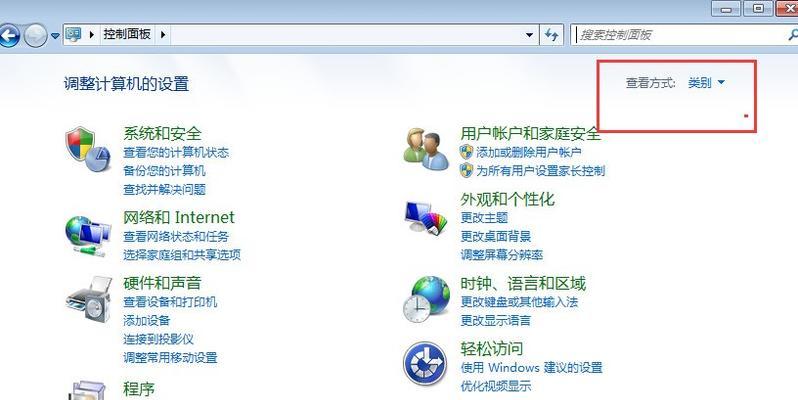
Task: Expand the 类别 view mode dropdown
Action: pos(706,82)
